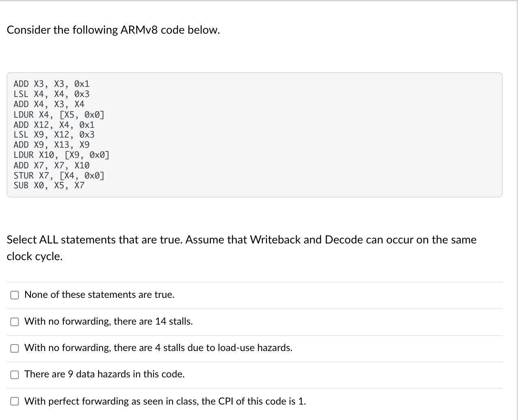Check the statement about 4 load-use hazard stalls
The image size is (518, 420).
pos(15,348)
